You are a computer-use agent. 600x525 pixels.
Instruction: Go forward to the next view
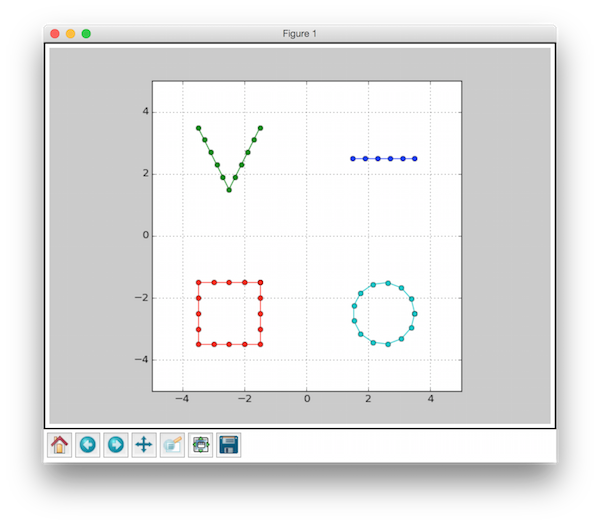coord(116,445)
